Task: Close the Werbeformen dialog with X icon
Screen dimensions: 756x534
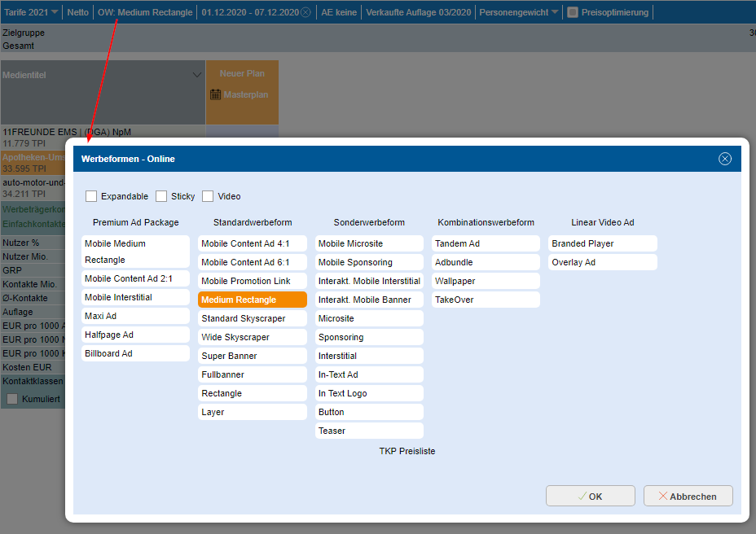Action: coord(724,159)
